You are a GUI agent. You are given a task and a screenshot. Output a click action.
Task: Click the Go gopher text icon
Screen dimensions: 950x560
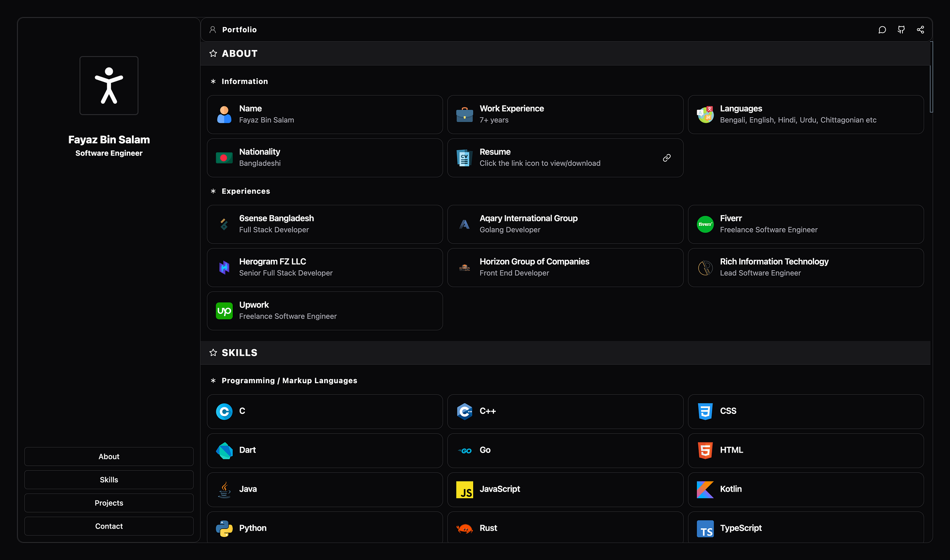(x=465, y=450)
